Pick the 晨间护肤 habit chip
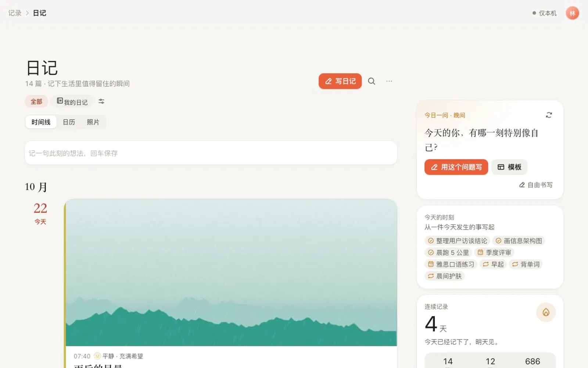 445,276
